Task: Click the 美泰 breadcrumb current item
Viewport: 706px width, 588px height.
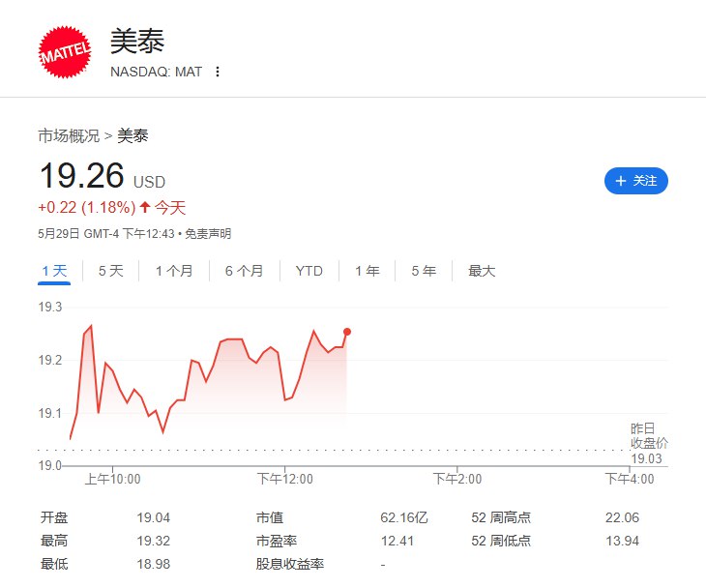Action: [x=132, y=135]
